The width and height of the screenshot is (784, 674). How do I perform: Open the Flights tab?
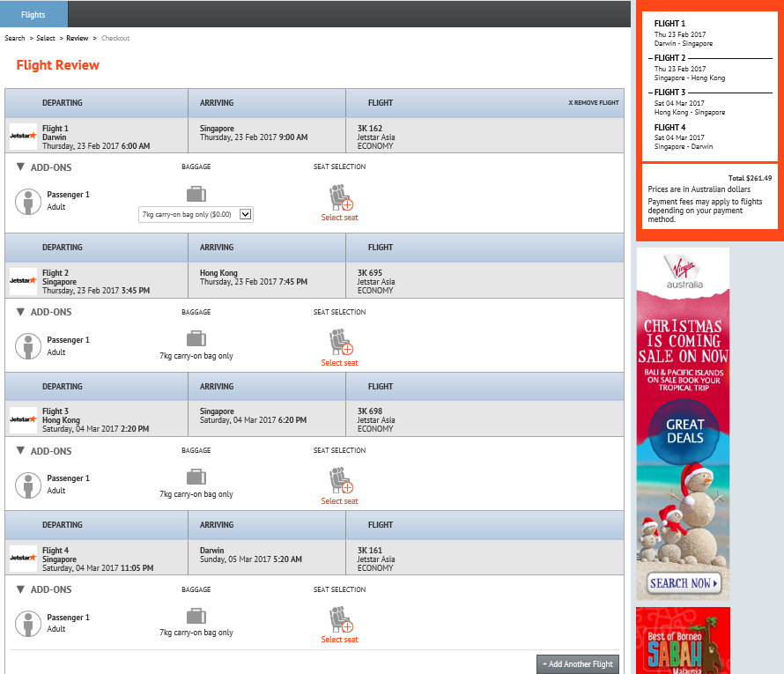33,14
